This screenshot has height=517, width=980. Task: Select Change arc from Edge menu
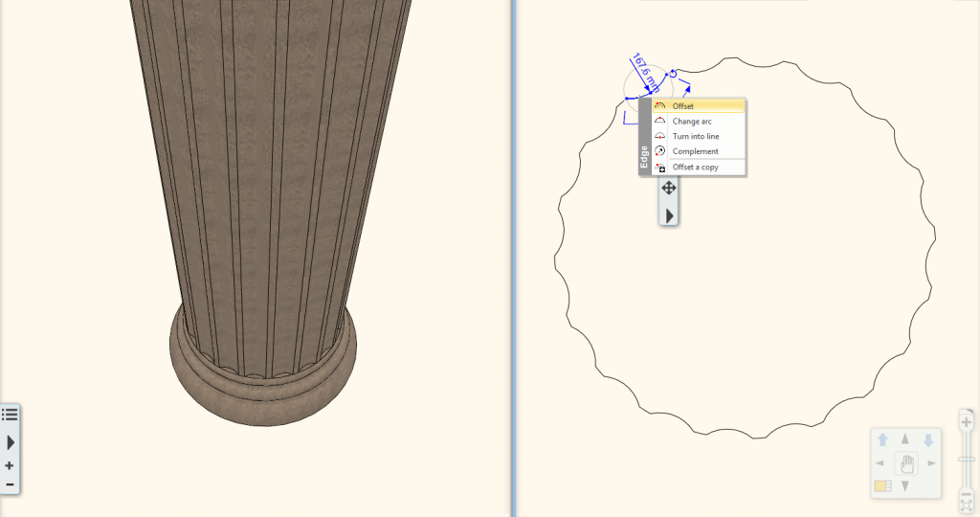point(698,122)
